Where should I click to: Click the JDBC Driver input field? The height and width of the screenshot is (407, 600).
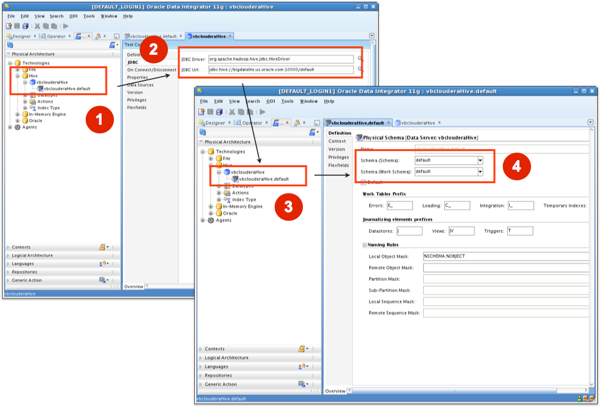(x=281, y=59)
